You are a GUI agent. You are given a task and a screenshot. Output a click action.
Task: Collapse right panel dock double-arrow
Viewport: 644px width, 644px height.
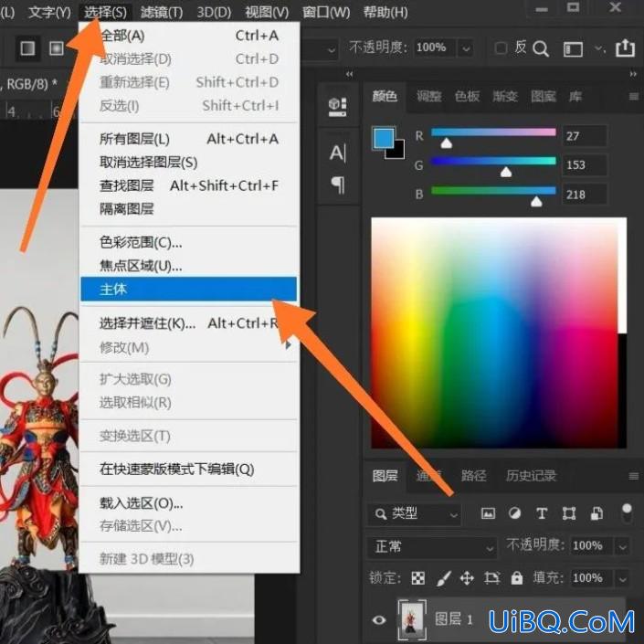pos(633,74)
